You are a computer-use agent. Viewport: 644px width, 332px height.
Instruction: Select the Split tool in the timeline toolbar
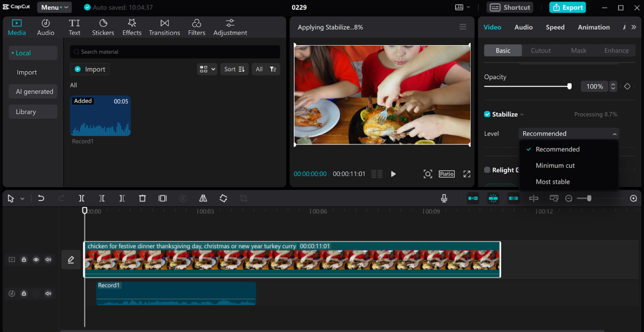click(82, 198)
